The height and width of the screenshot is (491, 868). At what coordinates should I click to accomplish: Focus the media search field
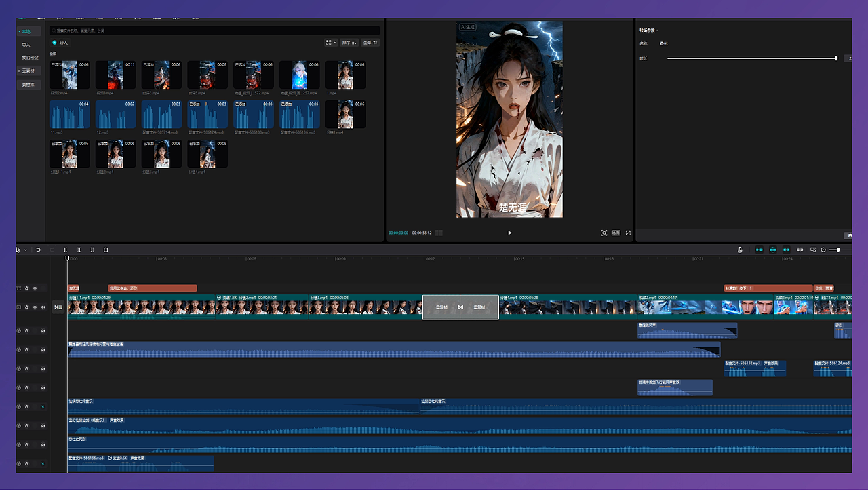[214, 31]
